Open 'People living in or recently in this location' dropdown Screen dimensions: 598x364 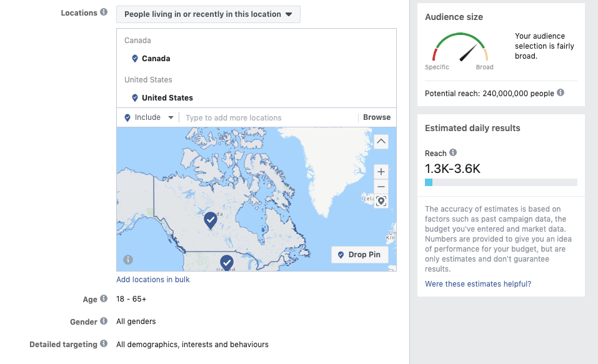coord(208,14)
